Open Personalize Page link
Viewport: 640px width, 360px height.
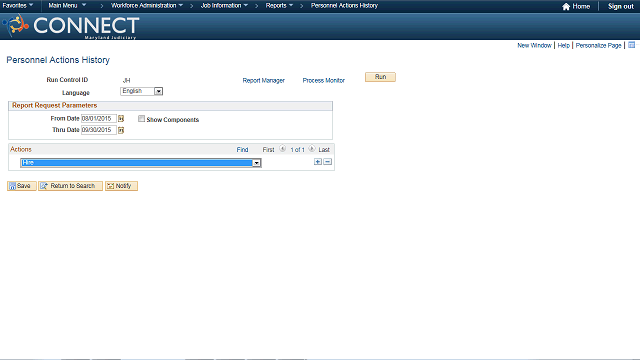(598, 45)
